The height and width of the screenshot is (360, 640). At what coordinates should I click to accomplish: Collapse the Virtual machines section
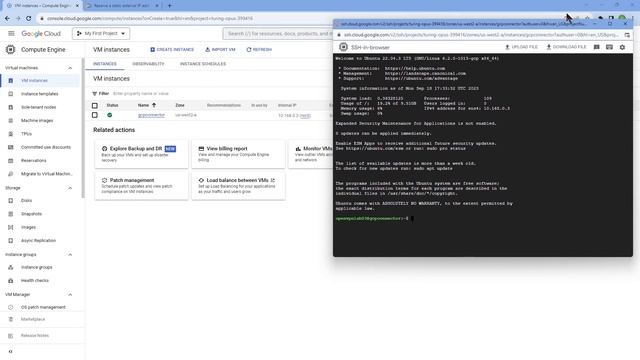70,68
